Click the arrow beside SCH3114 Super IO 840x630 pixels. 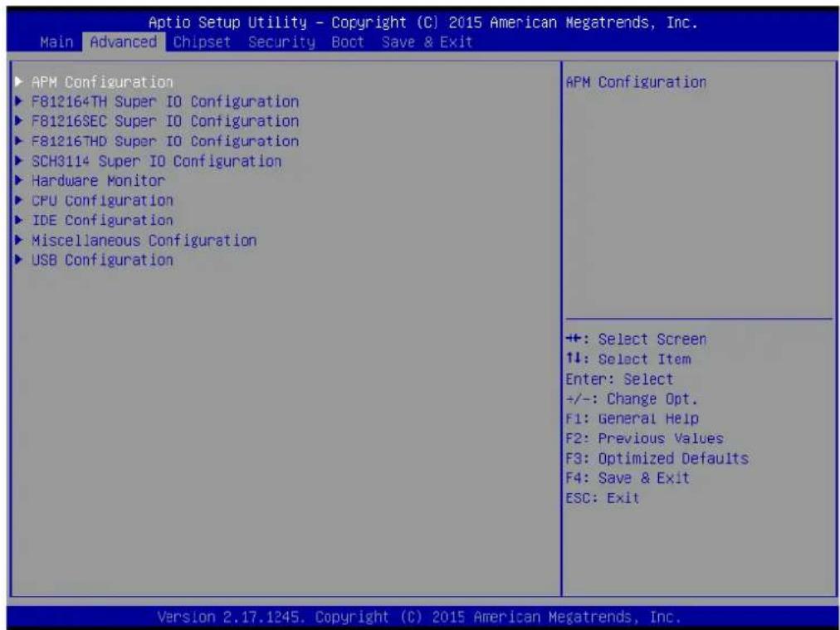click(19, 161)
